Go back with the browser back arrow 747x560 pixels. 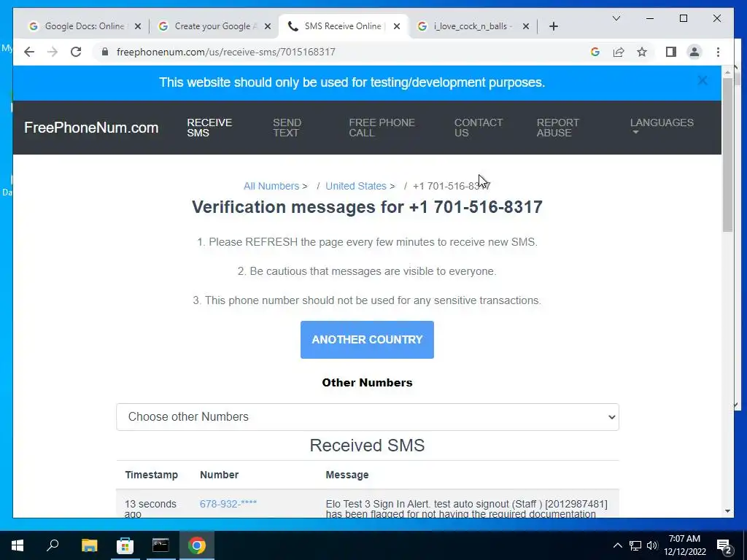pos(29,52)
